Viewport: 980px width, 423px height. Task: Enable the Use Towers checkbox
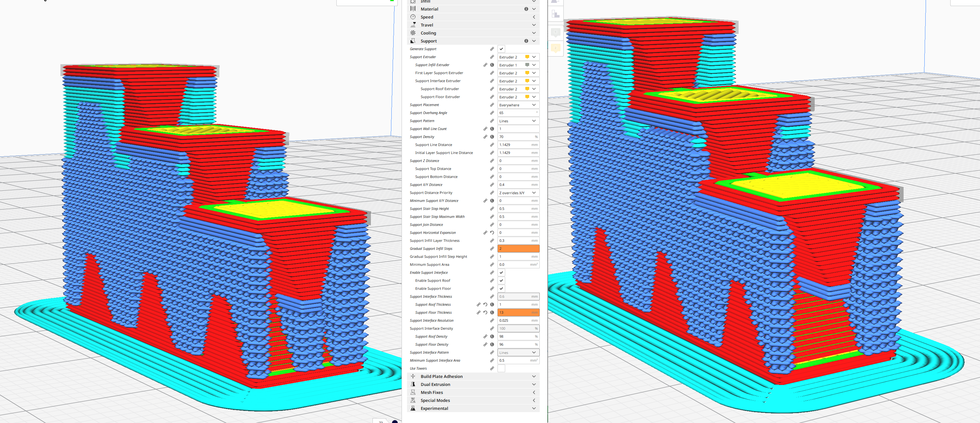tap(501, 368)
